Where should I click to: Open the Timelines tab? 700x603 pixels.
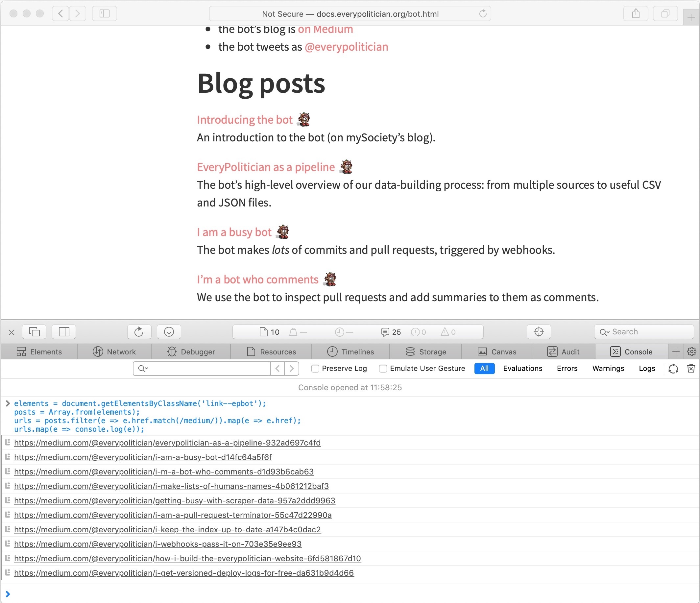coord(351,352)
